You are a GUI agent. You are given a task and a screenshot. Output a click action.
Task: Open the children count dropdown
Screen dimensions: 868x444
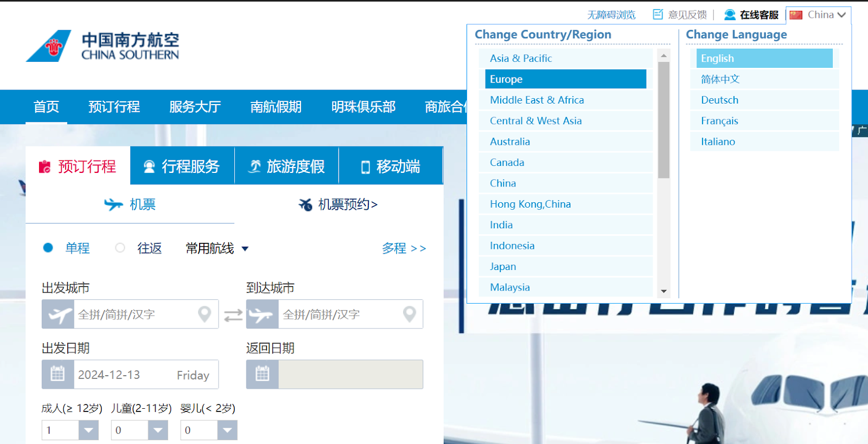(158, 430)
